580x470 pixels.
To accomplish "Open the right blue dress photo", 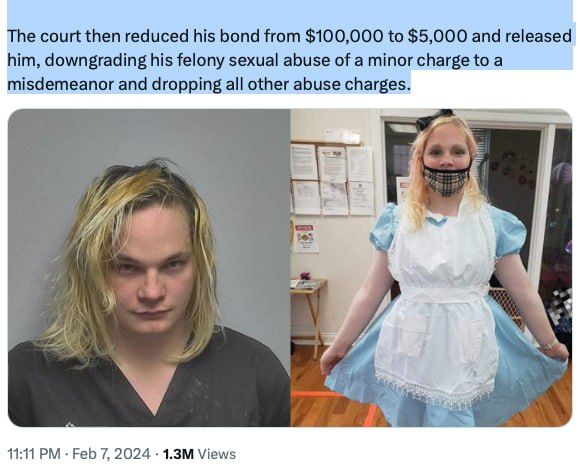I will pyautogui.click(x=432, y=268).
